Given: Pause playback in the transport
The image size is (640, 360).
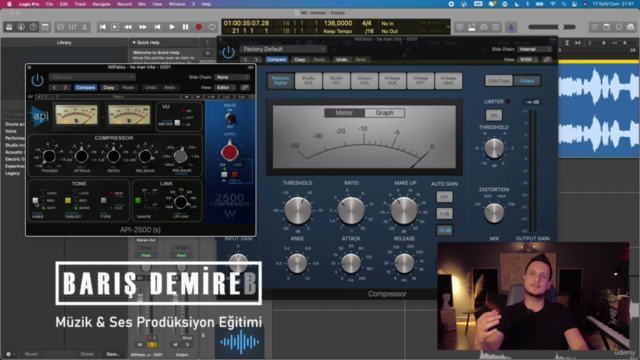Looking at the screenshot, I should 185,27.
